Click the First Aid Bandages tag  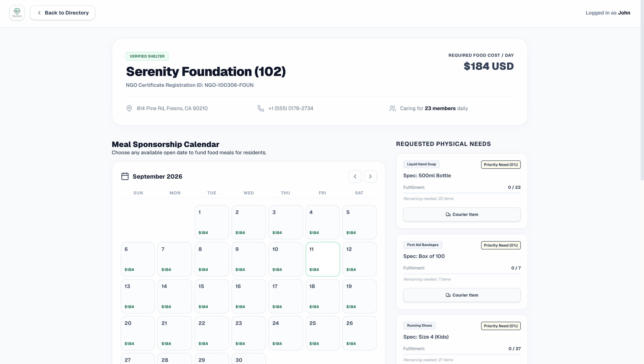pyautogui.click(x=422, y=245)
